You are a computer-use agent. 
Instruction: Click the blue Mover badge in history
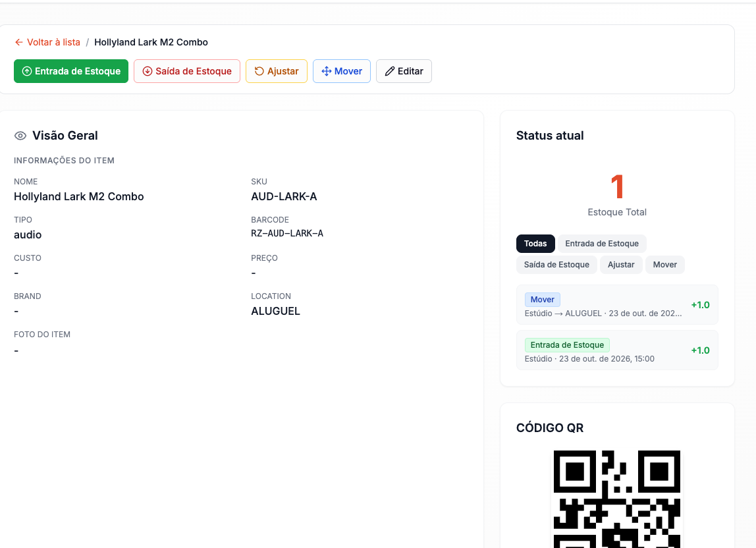pos(543,300)
